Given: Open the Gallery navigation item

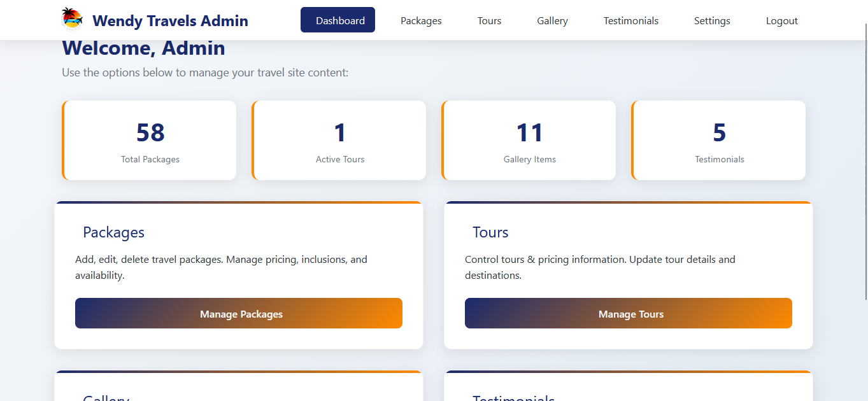Looking at the screenshot, I should [552, 20].
